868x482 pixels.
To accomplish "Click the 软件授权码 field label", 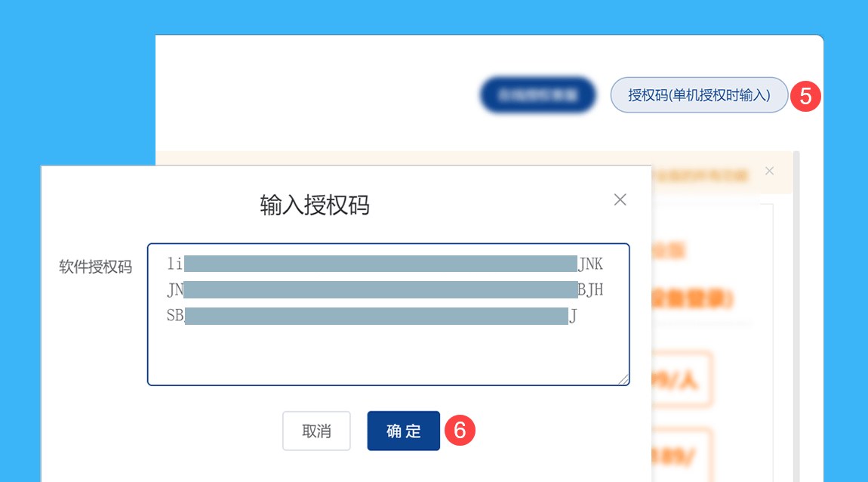I will tap(95, 267).
